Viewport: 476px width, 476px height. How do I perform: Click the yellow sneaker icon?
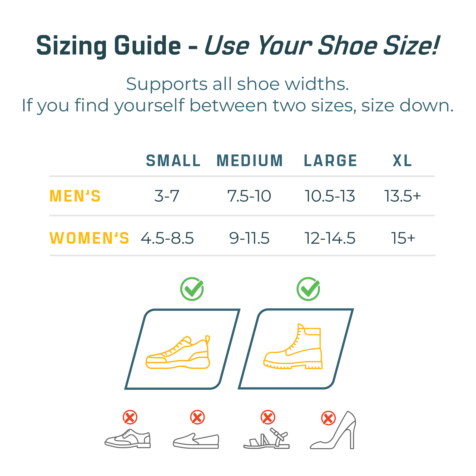click(178, 353)
